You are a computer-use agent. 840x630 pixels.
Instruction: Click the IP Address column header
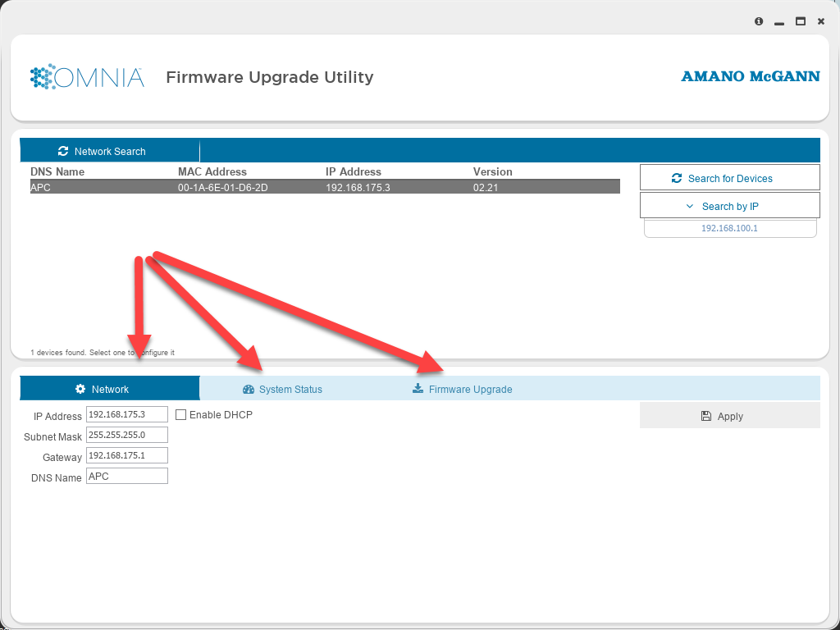click(x=354, y=171)
